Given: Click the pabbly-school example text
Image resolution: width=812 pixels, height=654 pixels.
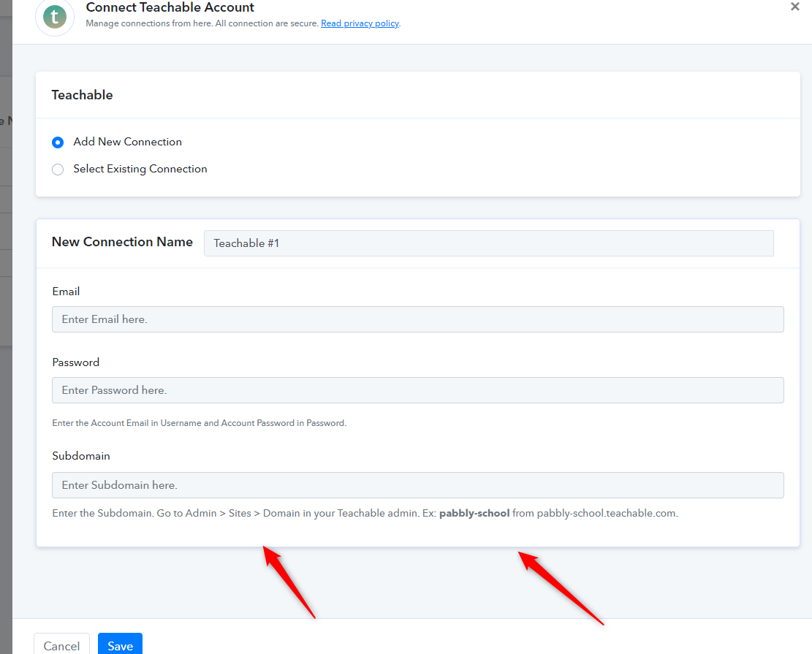Looking at the screenshot, I should (x=474, y=513).
